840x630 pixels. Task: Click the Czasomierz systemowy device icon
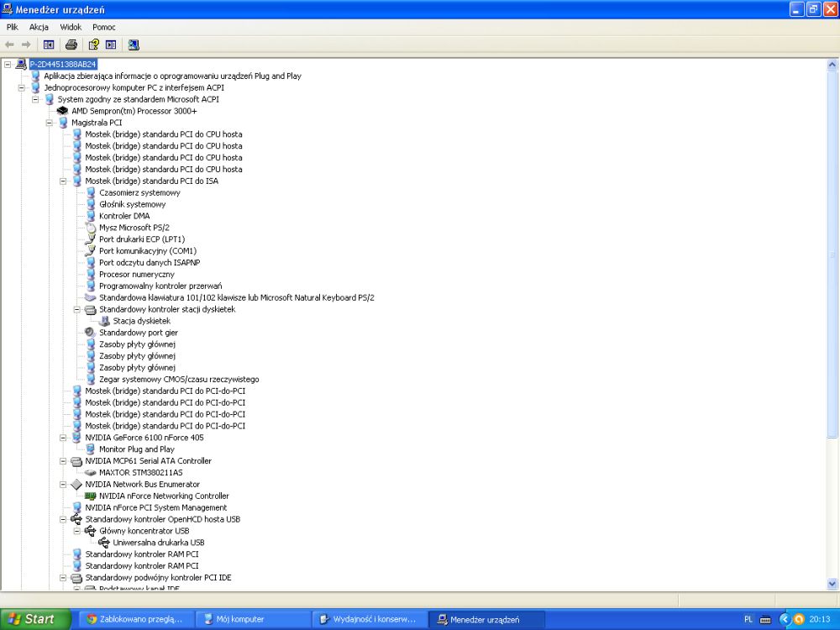coord(91,193)
